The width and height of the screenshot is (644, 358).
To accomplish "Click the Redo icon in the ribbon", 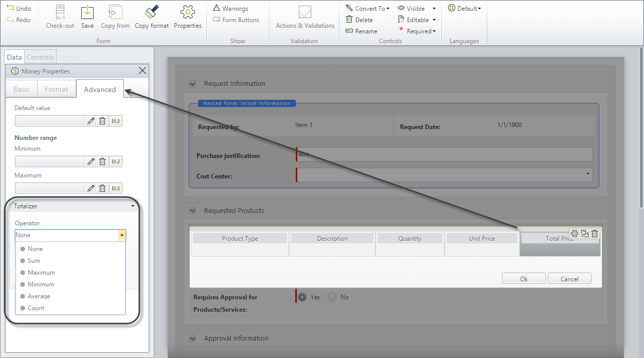I will pyautogui.click(x=10, y=20).
